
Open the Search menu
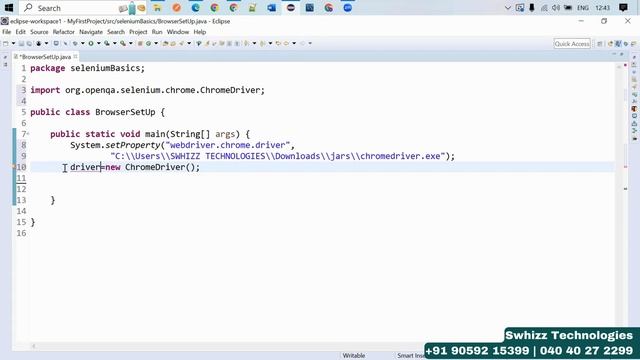click(x=116, y=32)
